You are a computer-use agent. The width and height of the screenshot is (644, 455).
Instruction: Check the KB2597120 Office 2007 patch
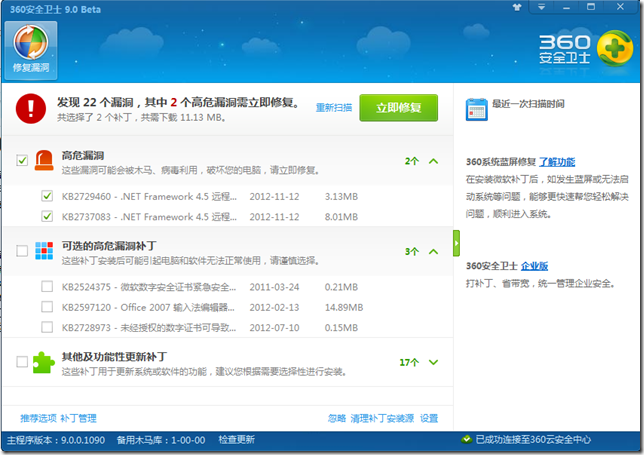47,307
